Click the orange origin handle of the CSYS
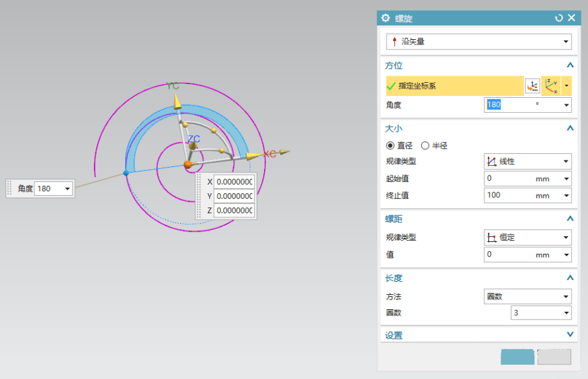The image size is (588, 379). (x=188, y=165)
